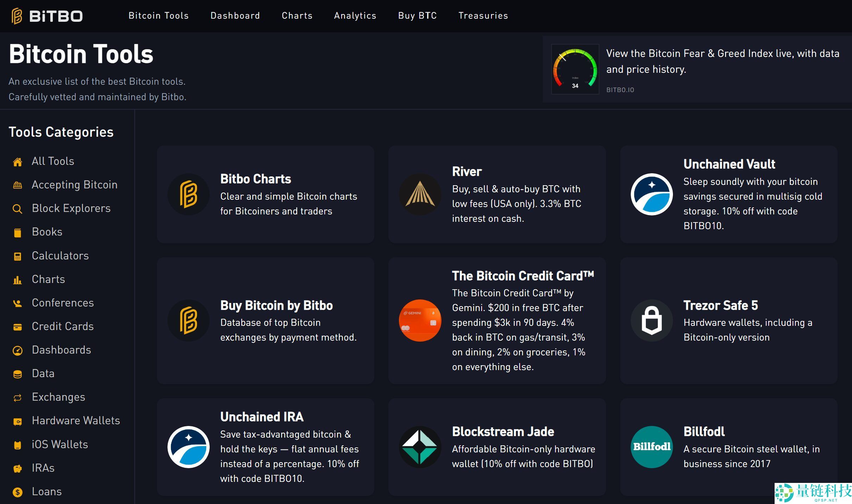Click the Unchained IRA card heading

262,417
